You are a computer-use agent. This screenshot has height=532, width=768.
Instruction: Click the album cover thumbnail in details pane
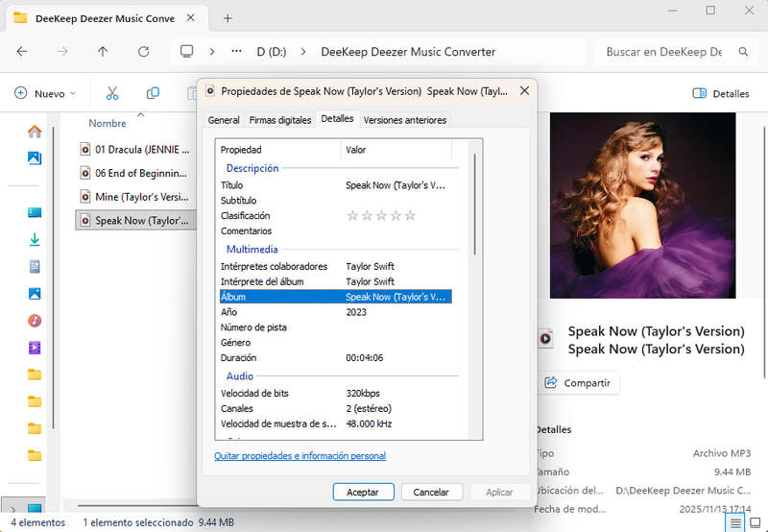(642, 206)
